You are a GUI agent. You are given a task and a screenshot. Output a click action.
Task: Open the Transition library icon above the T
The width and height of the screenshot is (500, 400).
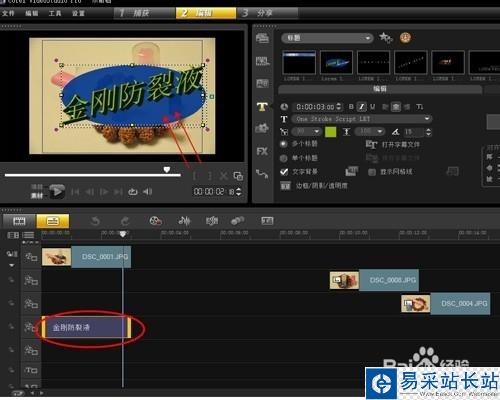pos(262,83)
